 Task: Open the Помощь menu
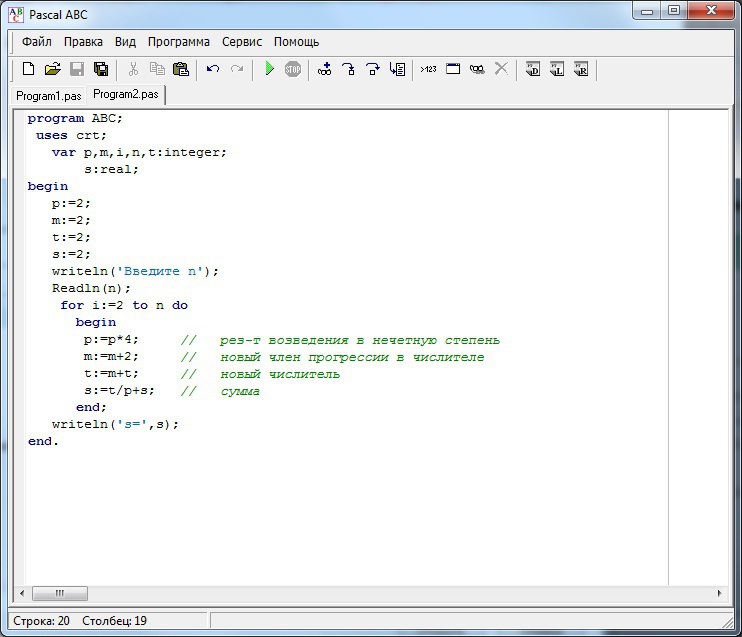pos(297,42)
